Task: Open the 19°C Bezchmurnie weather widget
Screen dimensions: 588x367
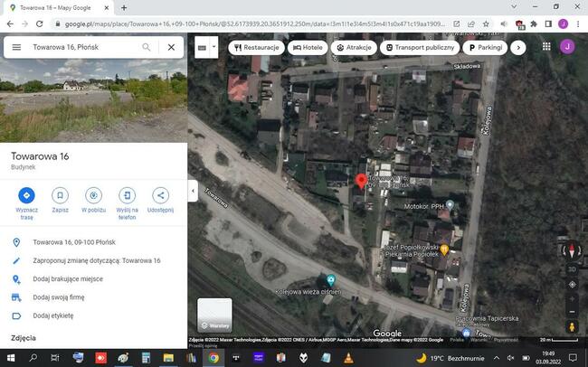Action: point(450,358)
